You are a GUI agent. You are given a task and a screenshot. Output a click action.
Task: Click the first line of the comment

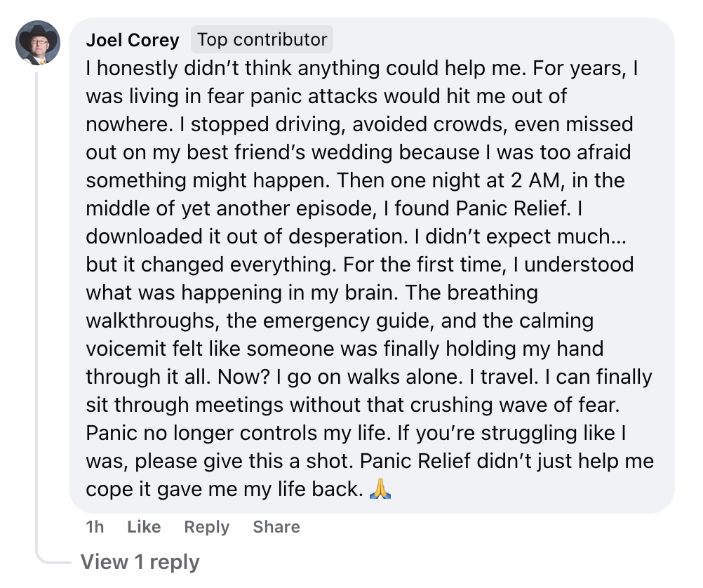pyautogui.click(x=362, y=69)
